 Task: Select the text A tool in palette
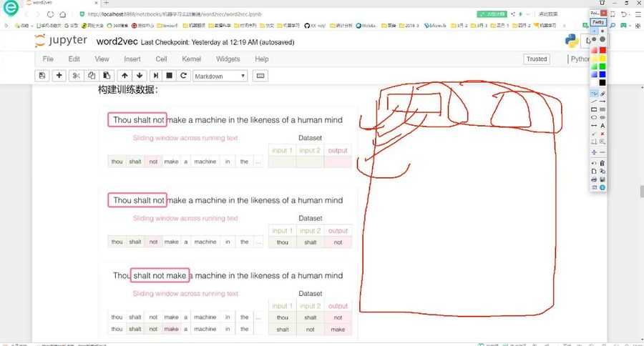tap(602, 126)
